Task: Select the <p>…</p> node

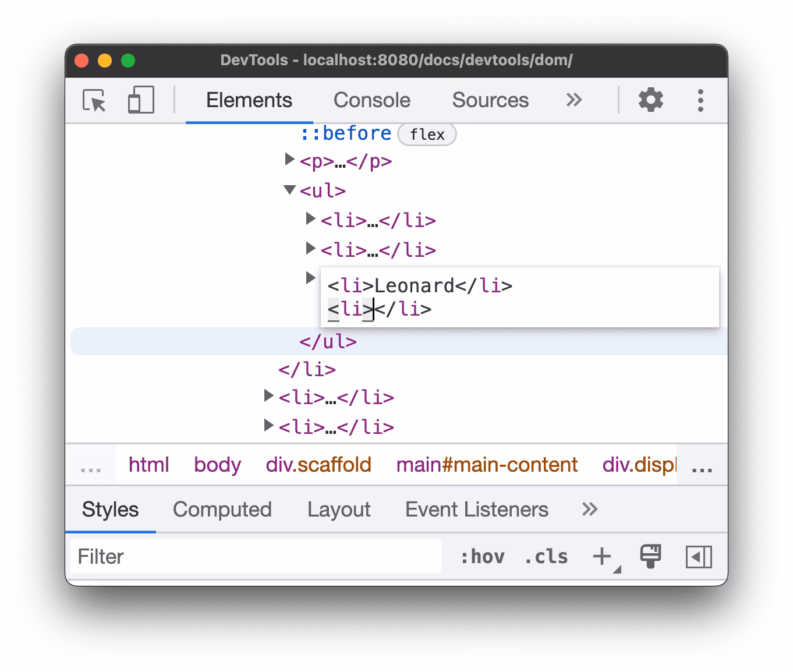Action: (346, 161)
